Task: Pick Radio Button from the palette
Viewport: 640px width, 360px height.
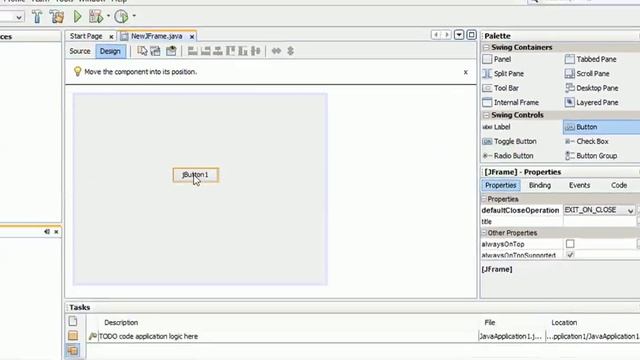Action: tap(508, 156)
